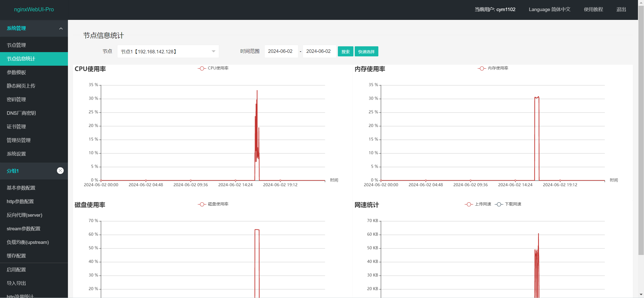Open 缓存配置 page
Viewport: 644px width, 298px height.
point(34,256)
